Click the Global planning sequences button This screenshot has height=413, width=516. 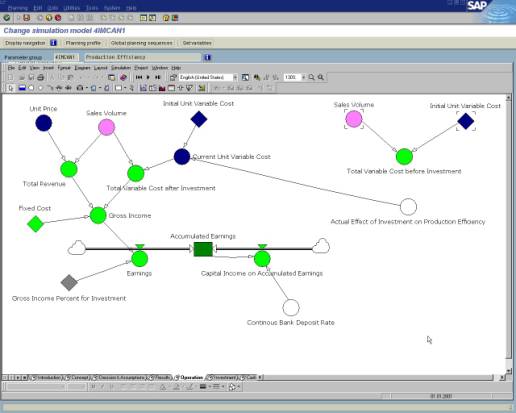[142, 43]
